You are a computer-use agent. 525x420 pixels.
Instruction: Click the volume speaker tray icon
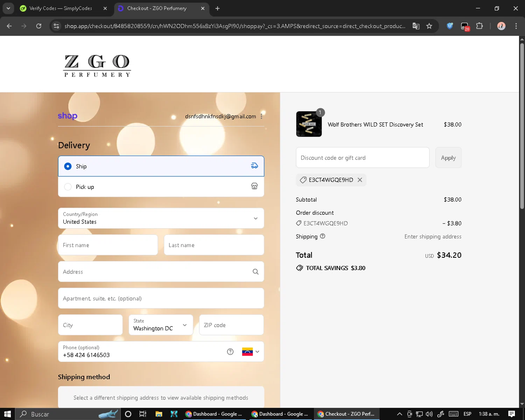tap(429, 414)
